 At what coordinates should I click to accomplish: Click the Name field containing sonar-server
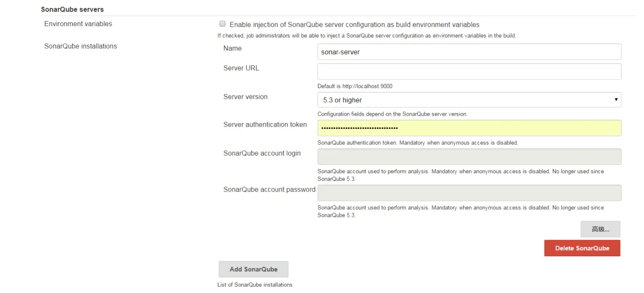tap(469, 52)
